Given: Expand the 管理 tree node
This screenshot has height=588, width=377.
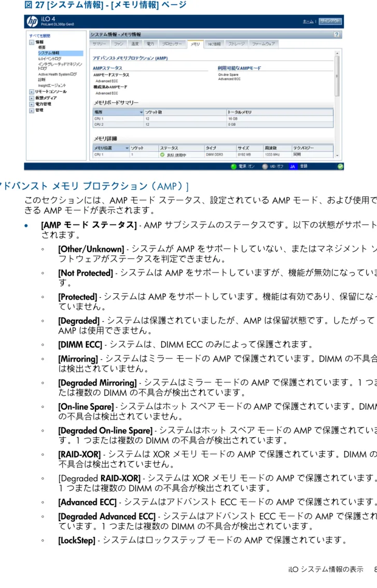Looking at the screenshot, I should pyautogui.click(x=32, y=111).
